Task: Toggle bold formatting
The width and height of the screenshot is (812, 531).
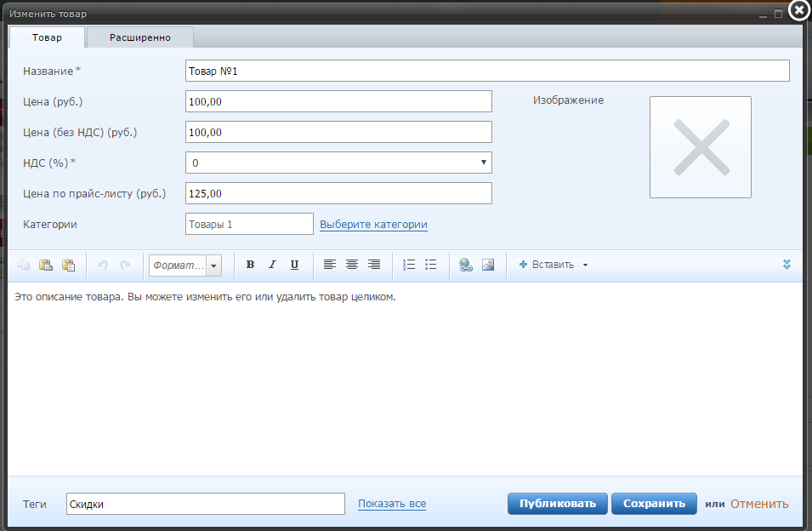Action: click(x=250, y=265)
